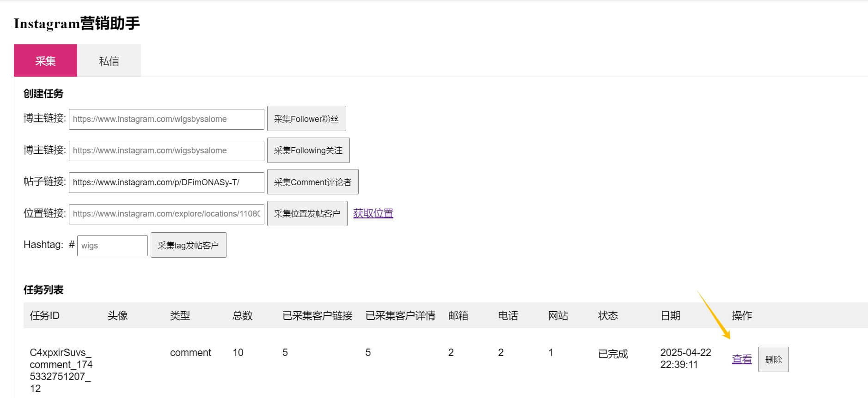Click the 总数 column header
This screenshot has height=398, width=868.
(x=243, y=315)
